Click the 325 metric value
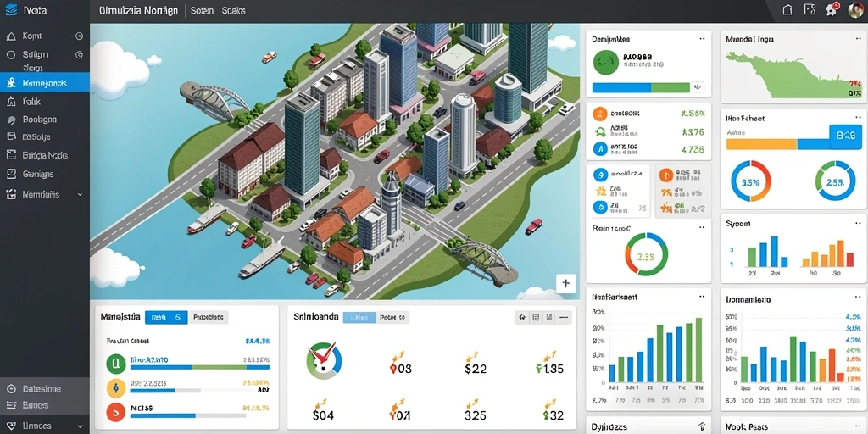This screenshot has width=868, height=434. pos(476,415)
